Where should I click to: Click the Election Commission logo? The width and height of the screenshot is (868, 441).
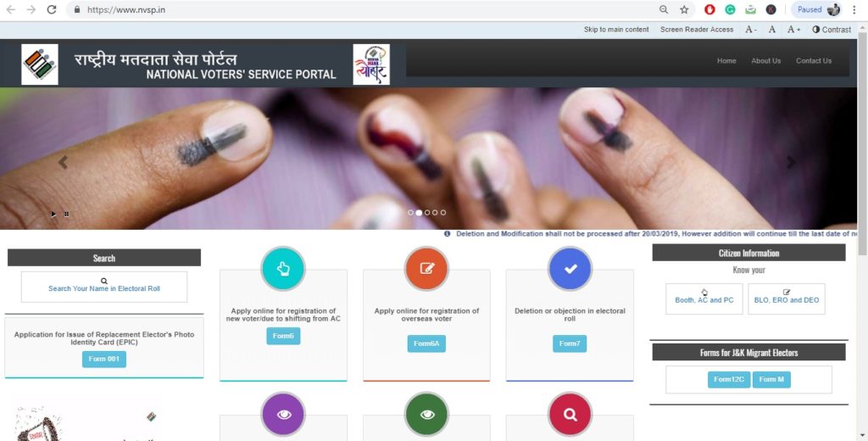39,64
